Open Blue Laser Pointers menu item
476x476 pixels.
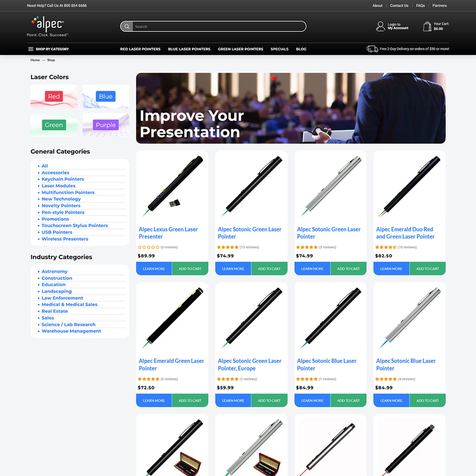pos(189,49)
